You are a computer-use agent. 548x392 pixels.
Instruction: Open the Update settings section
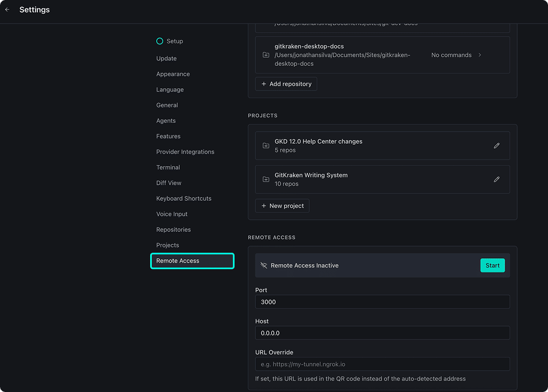pyautogui.click(x=167, y=59)
